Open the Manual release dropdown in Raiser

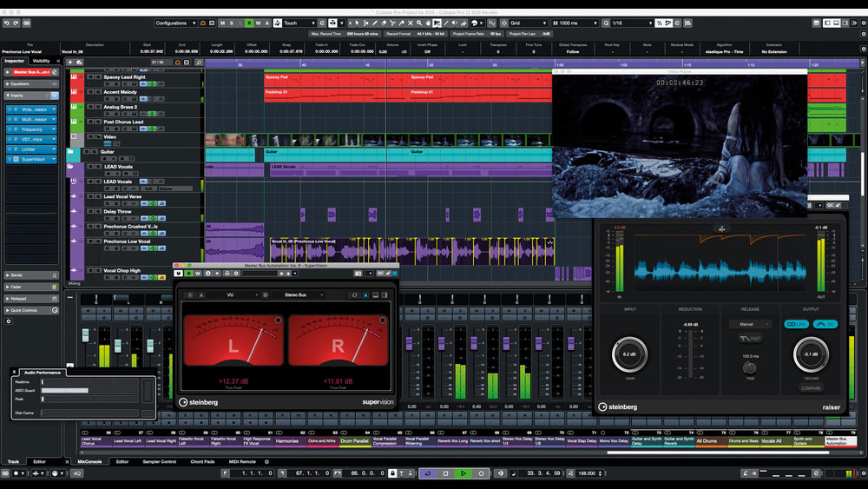pos(750,324)
